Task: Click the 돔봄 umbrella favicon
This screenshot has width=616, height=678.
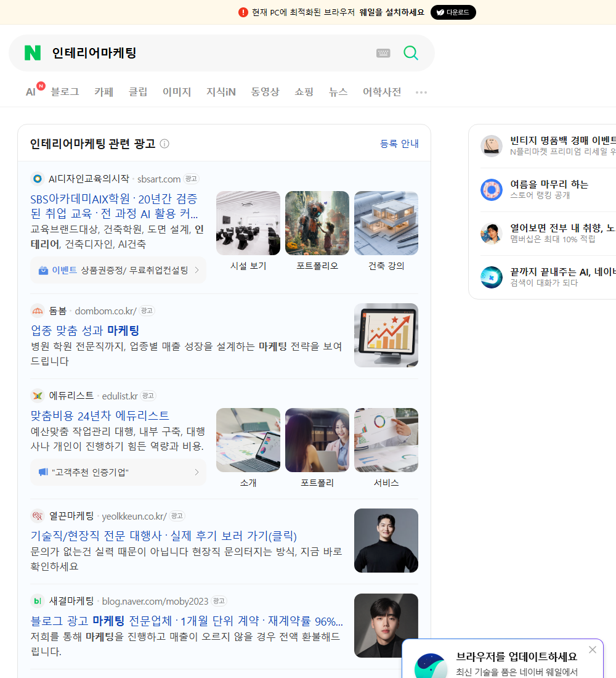Action: point(38,311)
